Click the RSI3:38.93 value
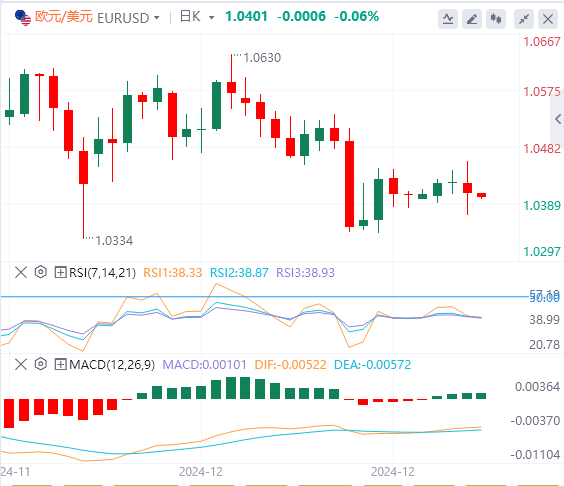Image resolution: width=564 pixels, height=486 pixels. click(305, 273)
